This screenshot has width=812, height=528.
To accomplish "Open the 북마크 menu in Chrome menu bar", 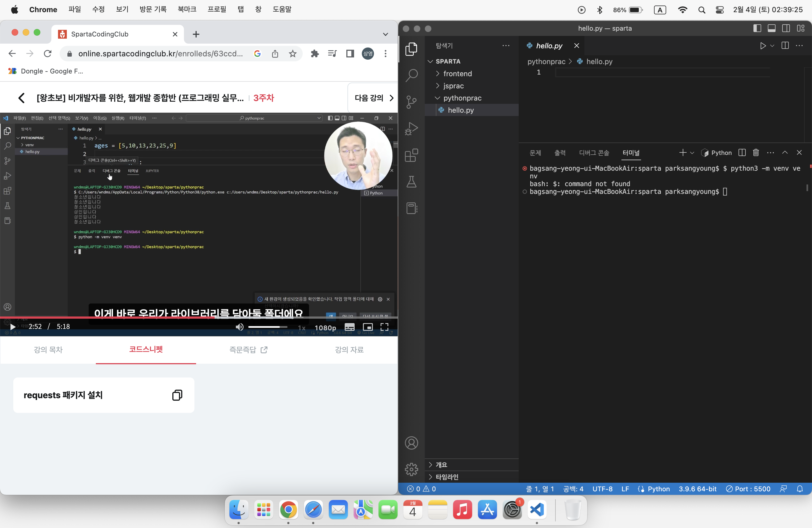I will tap(187, 9).
